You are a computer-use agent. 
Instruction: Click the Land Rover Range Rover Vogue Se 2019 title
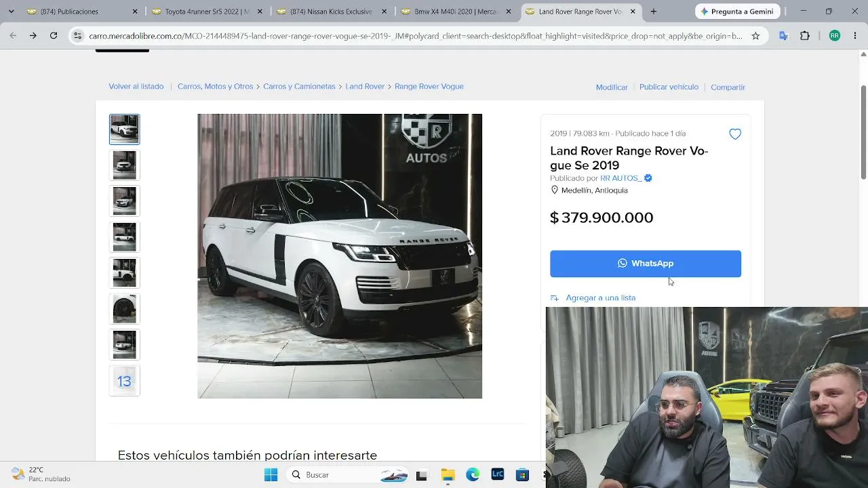629,158
